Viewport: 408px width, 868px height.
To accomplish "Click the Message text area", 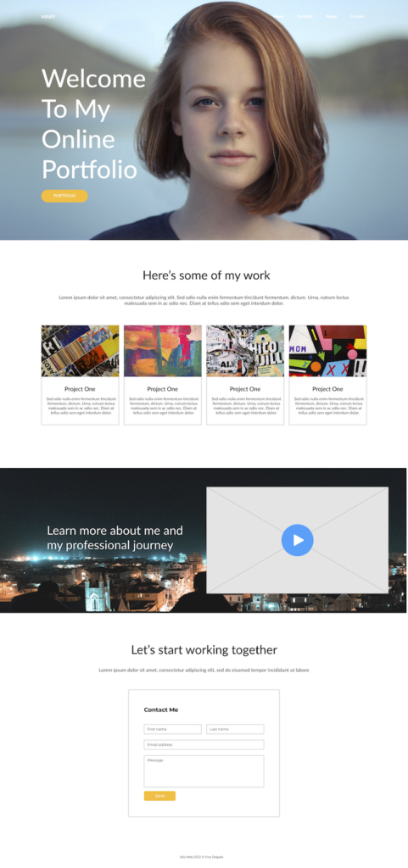I will point(204,771).
